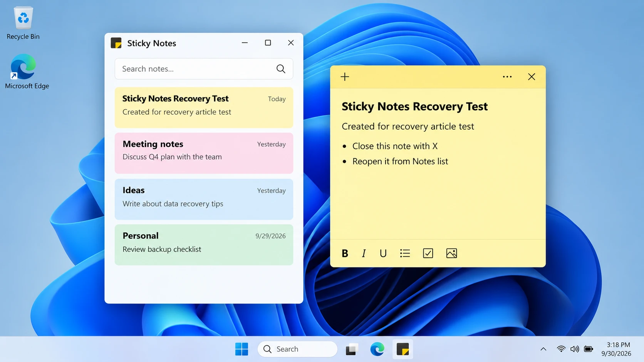
Task: Select the Recycle Bin desktop icon
Action: tap(23, 23)
